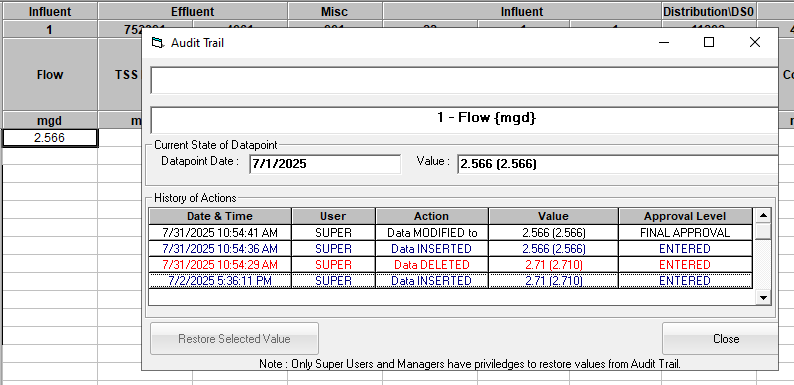Close the Audit Trail window with X

(x=755, y=43)
